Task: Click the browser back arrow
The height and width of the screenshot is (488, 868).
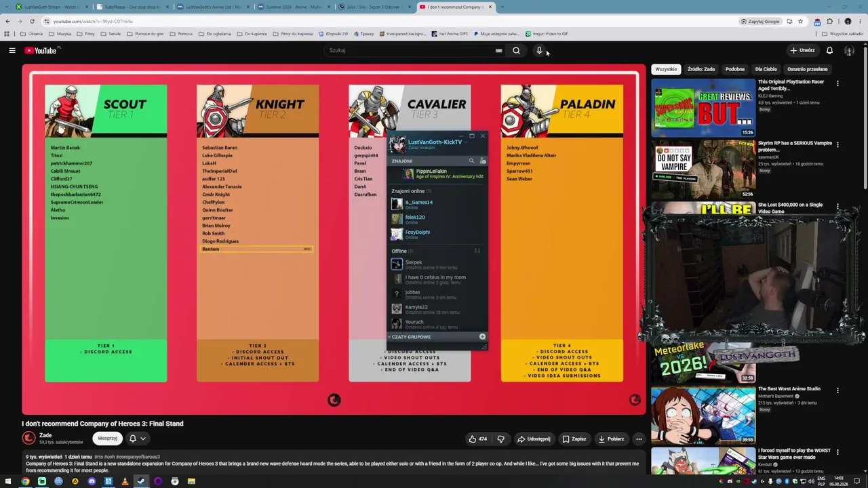Action: click(7, 21)
